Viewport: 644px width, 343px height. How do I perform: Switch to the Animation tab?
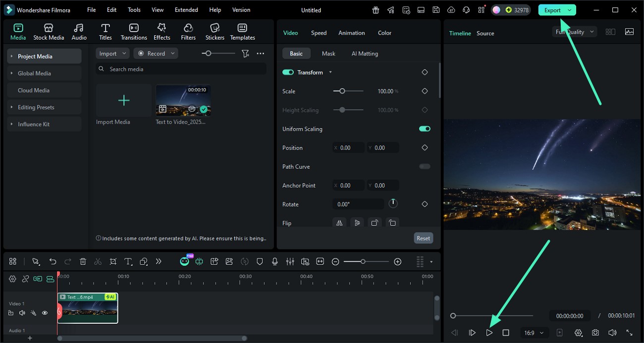[x=351, y=33]
